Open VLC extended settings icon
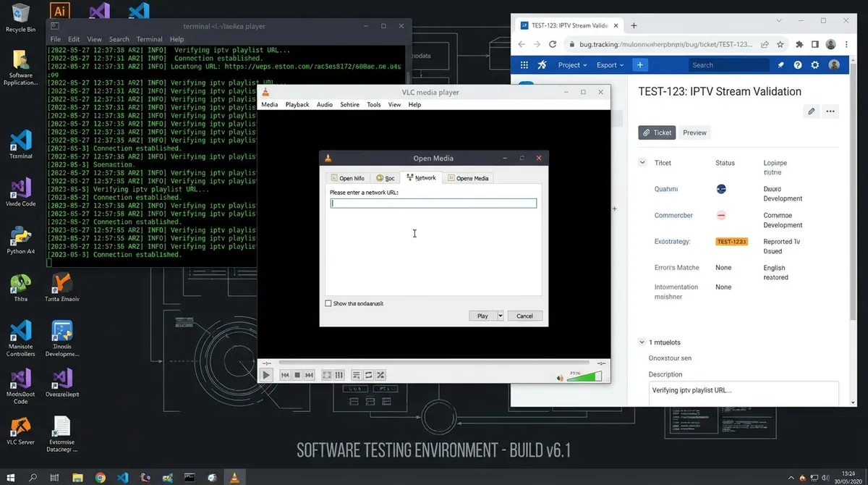868x485 pixels. (x=339, y=375)
